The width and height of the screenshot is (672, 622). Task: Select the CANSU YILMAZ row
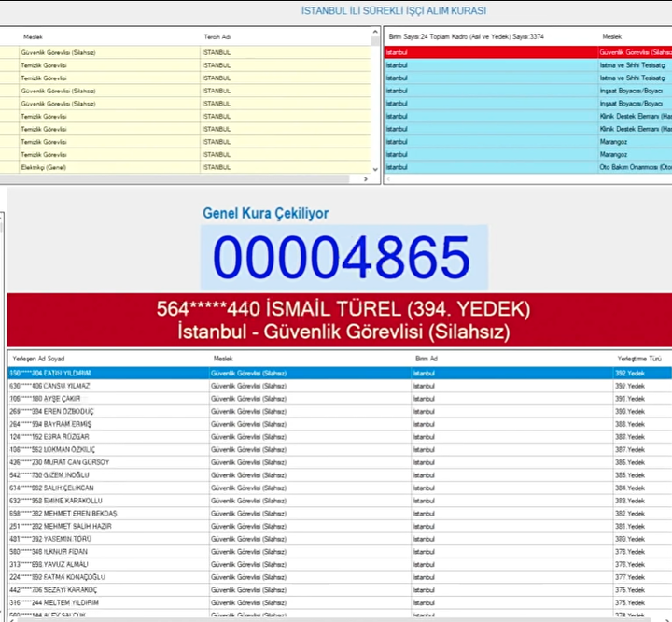coord(340,386)
